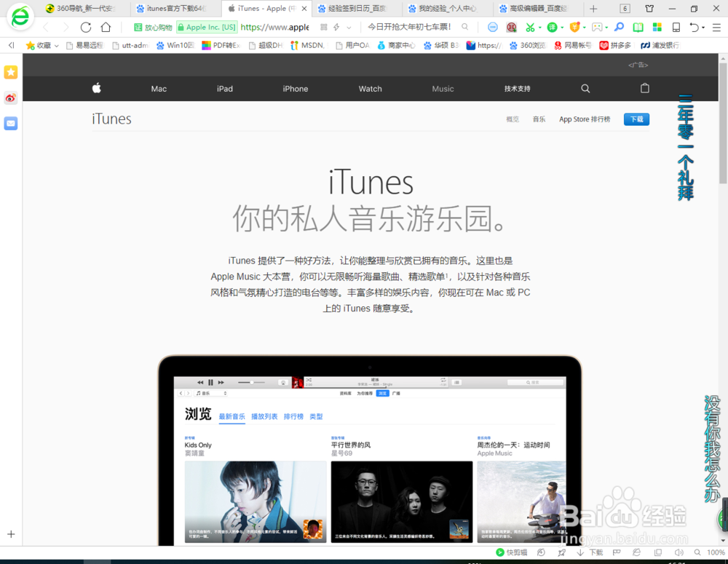
Task: Click the address bar URL field
Action: click(x=275, y=28)
